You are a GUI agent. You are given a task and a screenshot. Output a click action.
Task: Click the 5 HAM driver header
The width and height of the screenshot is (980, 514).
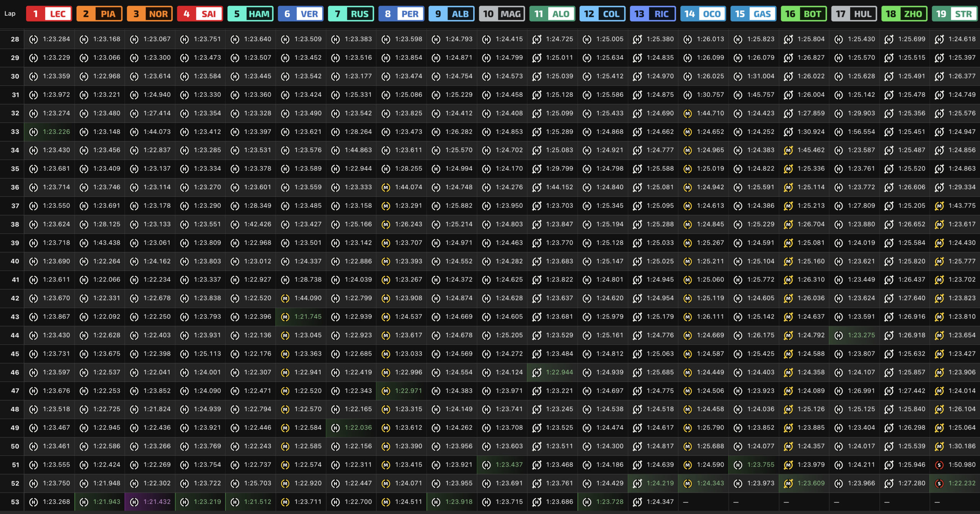coord(250,14)
